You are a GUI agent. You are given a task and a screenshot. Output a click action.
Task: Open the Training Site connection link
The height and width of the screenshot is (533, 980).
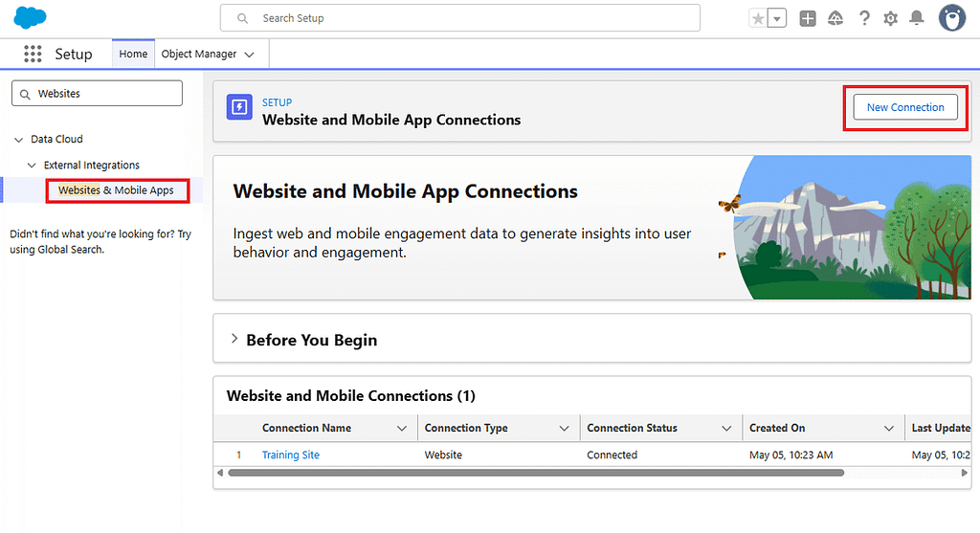(x=291, y=455)
